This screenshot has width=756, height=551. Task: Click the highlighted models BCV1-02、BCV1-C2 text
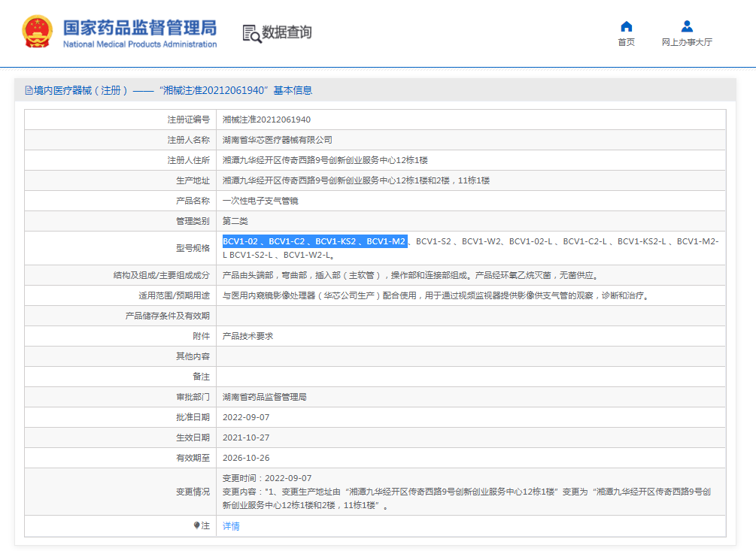pos(315,241)
